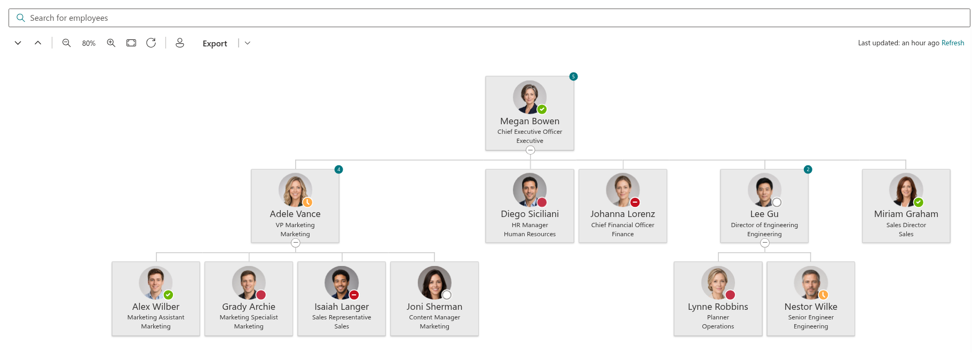Click the Export button

[215, 44]
